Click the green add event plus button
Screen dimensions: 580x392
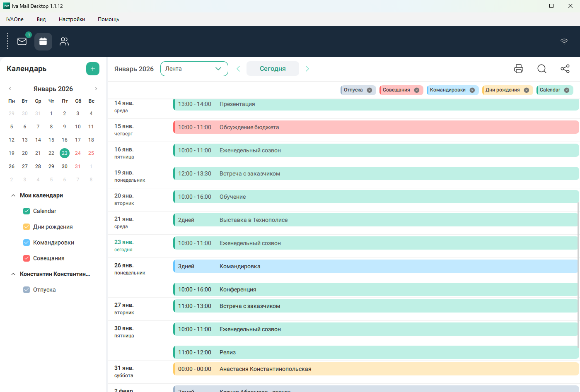click(x=93, y=69)
